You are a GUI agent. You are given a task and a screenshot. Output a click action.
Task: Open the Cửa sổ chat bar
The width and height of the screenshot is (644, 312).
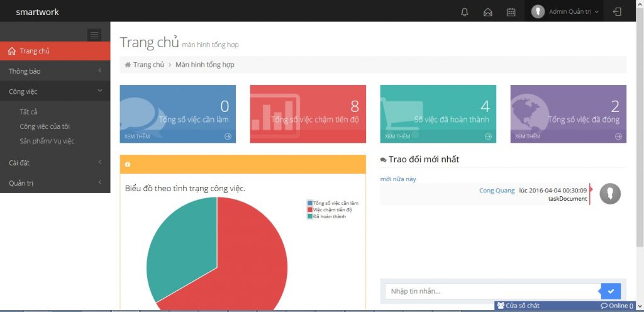(565, 306)
